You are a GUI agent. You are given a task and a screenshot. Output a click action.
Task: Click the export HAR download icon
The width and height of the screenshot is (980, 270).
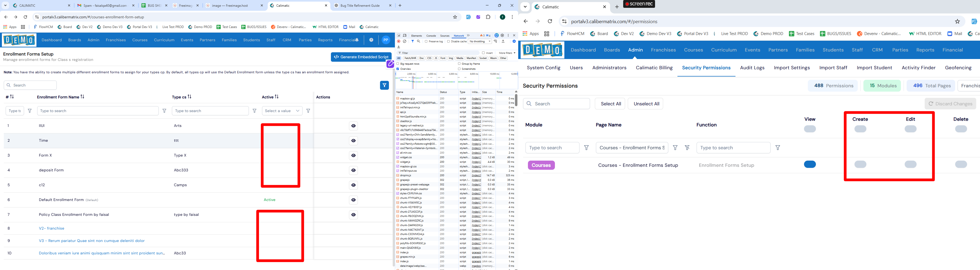399,47
